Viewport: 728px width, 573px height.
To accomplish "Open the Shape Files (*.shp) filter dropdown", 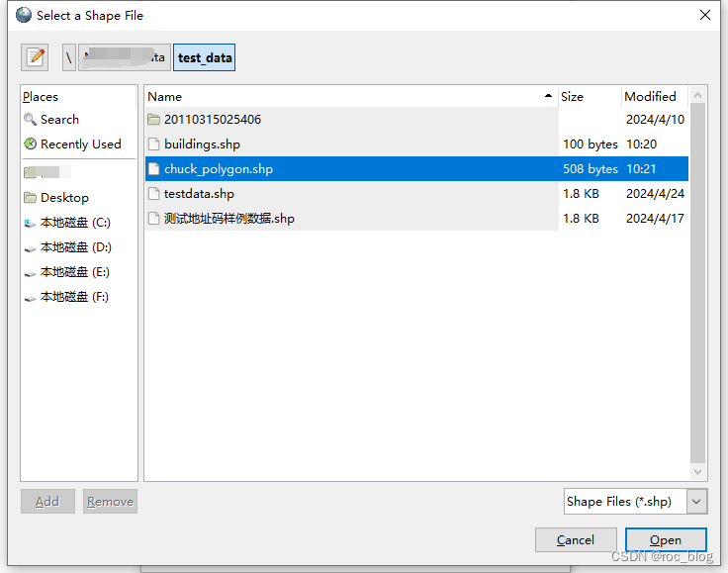I will [x=636, y=502].
